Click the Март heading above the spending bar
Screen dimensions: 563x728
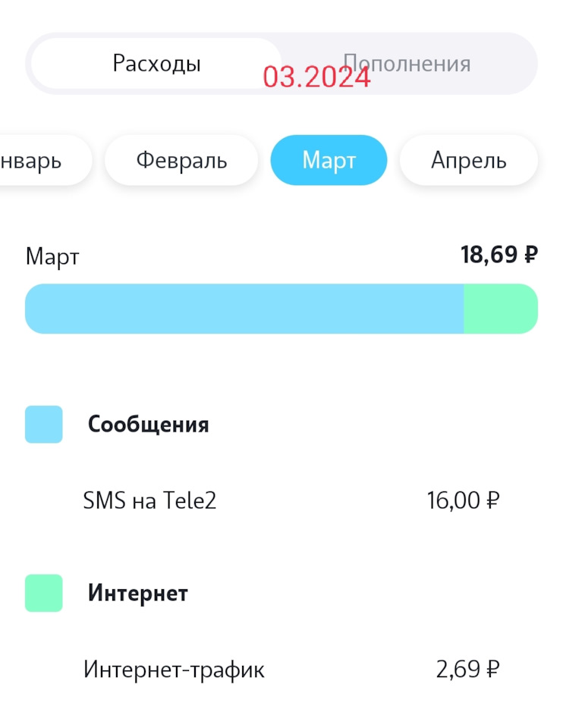pos(52,256)
